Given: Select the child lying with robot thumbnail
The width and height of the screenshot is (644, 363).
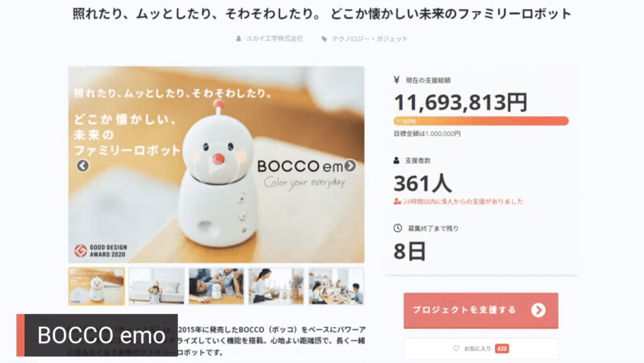Looking at the screenshot, I should [216, 286].
